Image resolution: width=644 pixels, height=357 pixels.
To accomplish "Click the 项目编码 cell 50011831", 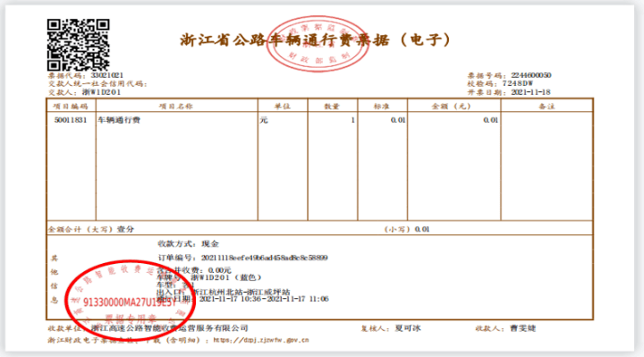I will click(x=71, y=120).
